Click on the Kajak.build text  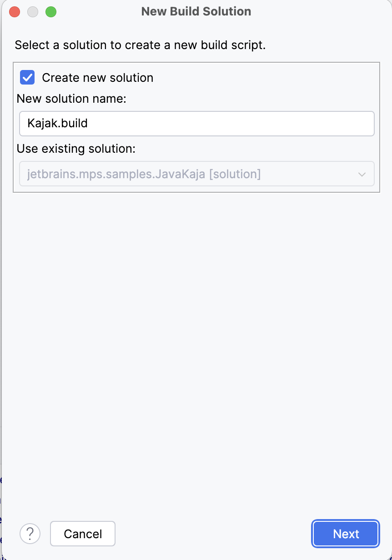[x=57, y=124]
